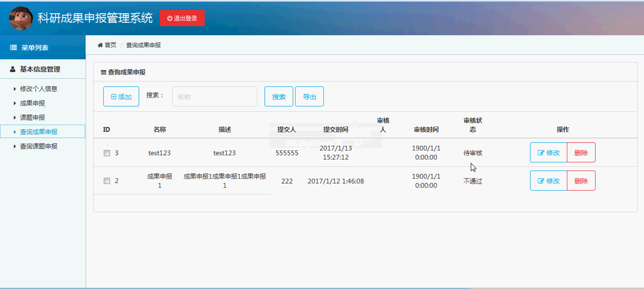Click the 待审核 status cell
Screen dimensions: 644x289
pos(473,153)
